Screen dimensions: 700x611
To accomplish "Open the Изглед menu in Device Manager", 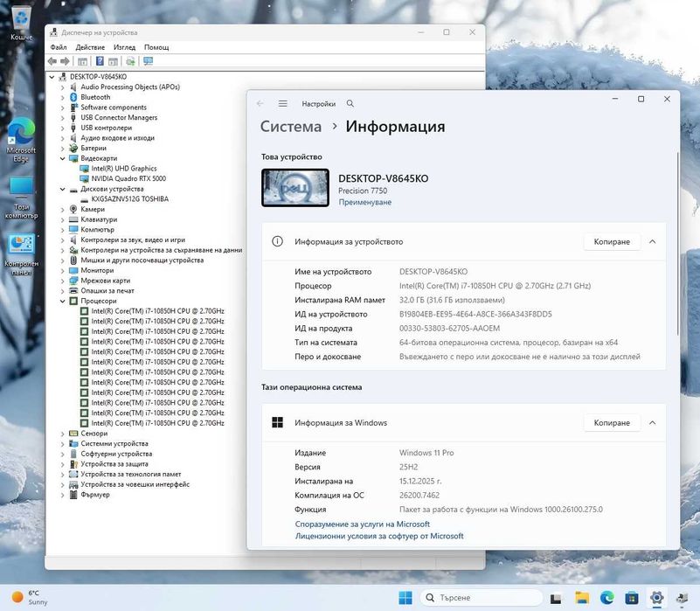I will (x=125, y=47).
